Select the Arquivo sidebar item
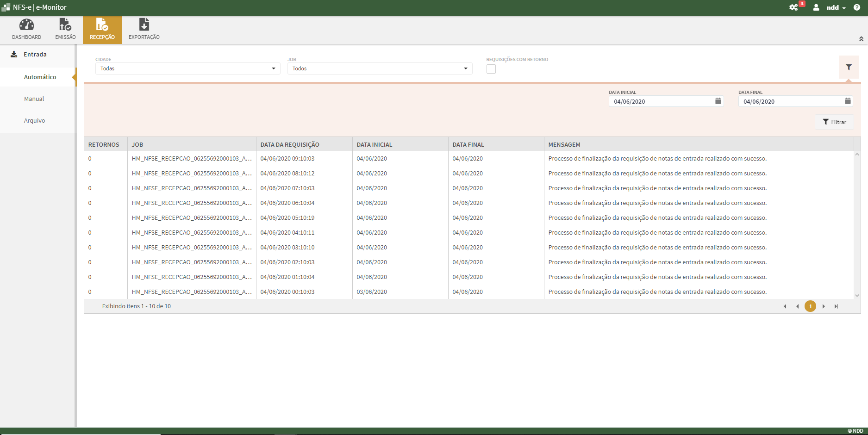 pos(35,120)
